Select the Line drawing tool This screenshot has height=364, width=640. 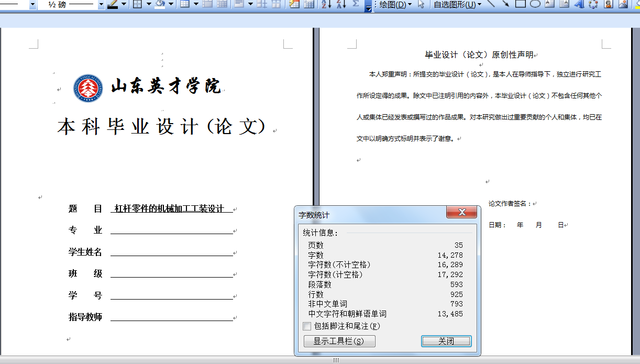point(491,4)
